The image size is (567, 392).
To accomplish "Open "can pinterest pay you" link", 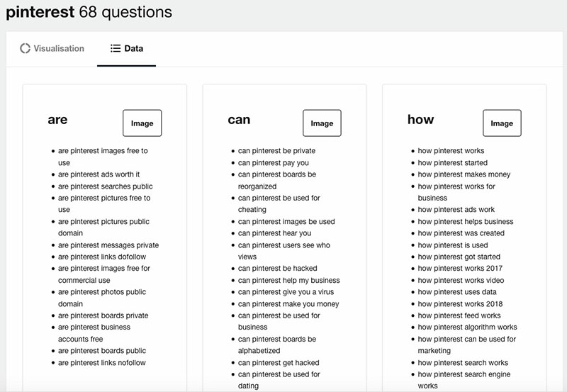I will click(273, 163).
